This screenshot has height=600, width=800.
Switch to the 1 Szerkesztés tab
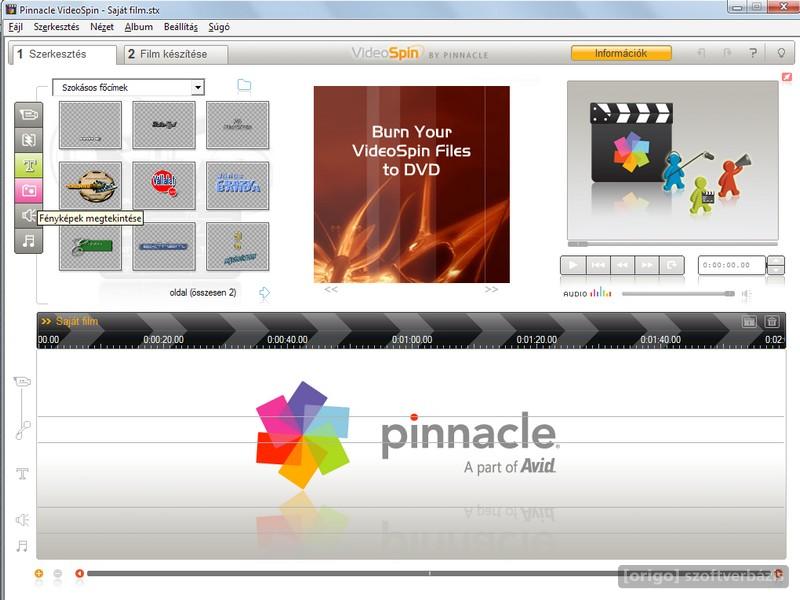[x=62, y=54]
